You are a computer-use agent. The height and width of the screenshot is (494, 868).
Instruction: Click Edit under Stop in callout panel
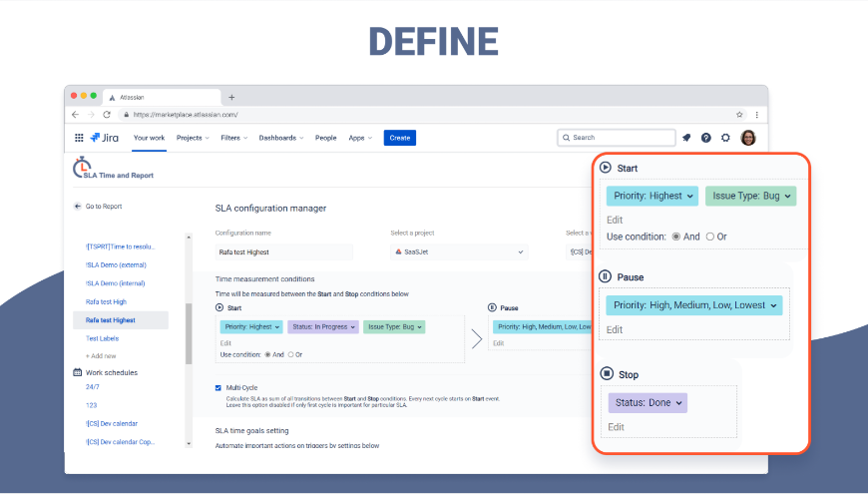click(x=616, y=427)
